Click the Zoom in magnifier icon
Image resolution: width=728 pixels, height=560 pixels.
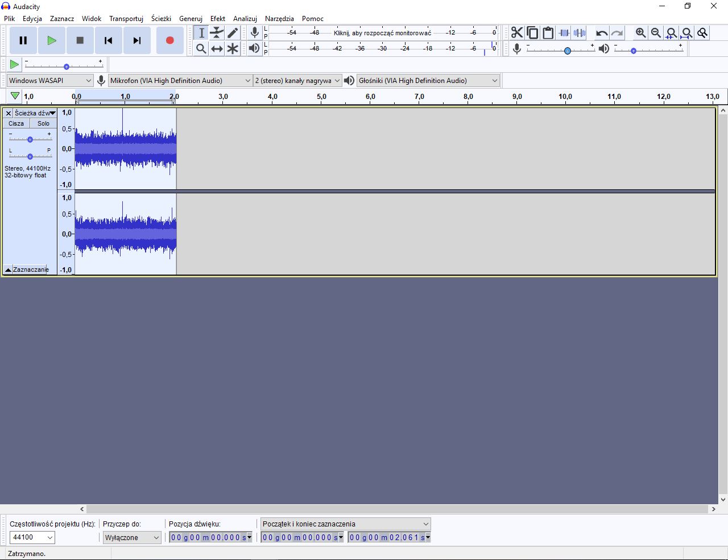[x=640, y=32]
